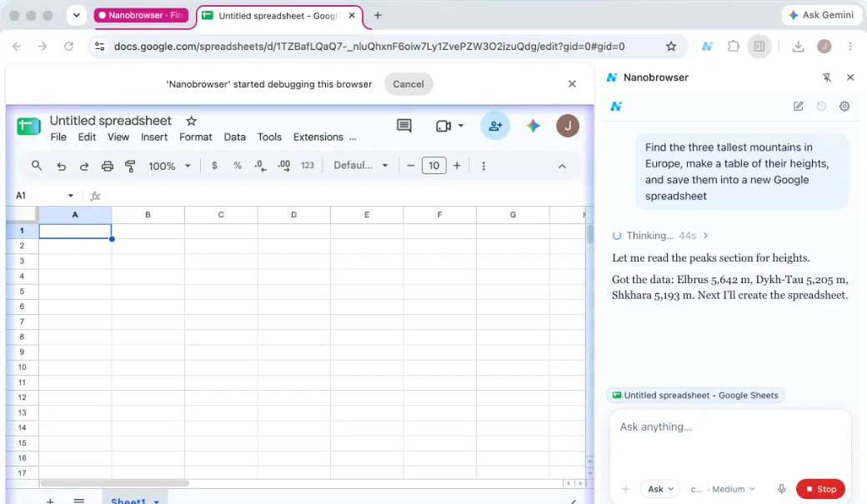Format as currency with dollar icon
Viewport: 867px width, 504px height.
click(x=214, y=165)
